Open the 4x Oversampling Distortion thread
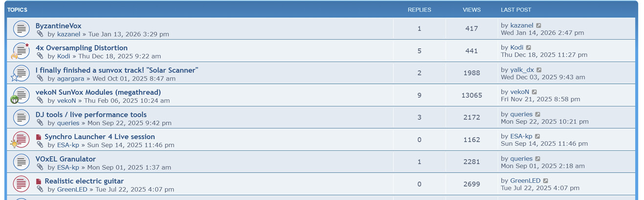 point(81,48)
